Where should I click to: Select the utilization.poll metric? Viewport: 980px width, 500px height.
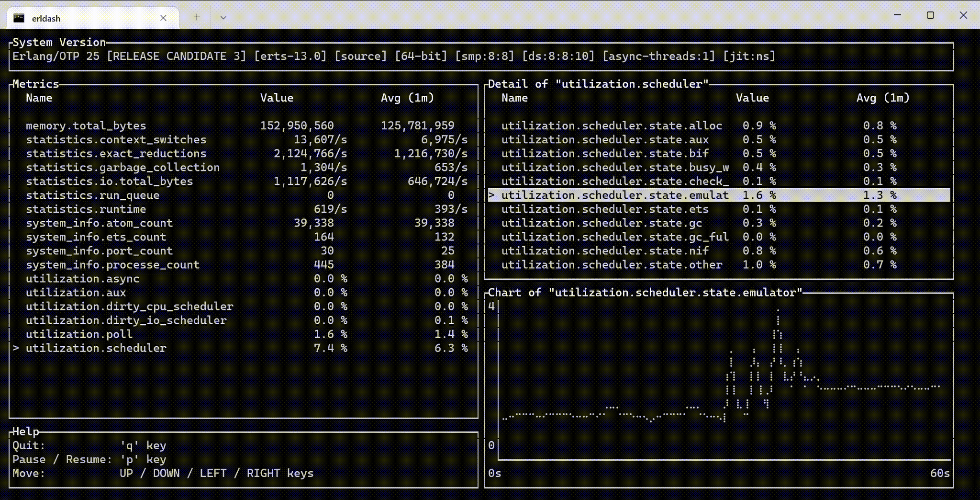click(79, 334)
